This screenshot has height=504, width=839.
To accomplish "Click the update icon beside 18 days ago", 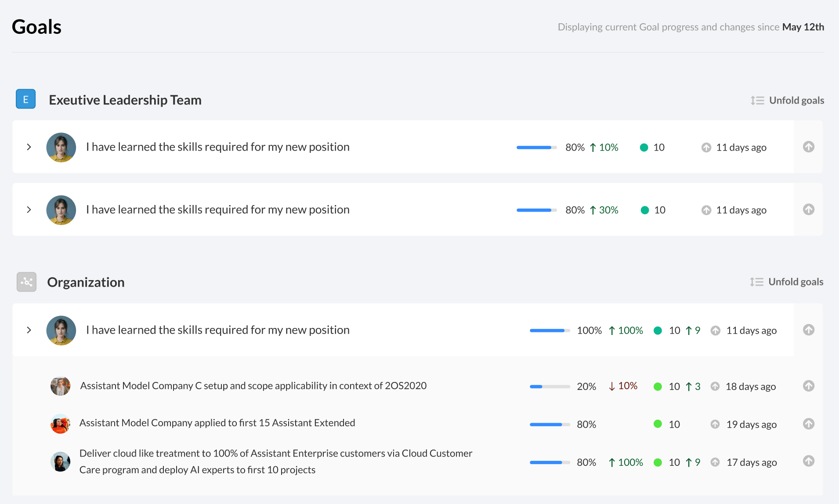I will [x=715, y=386].
